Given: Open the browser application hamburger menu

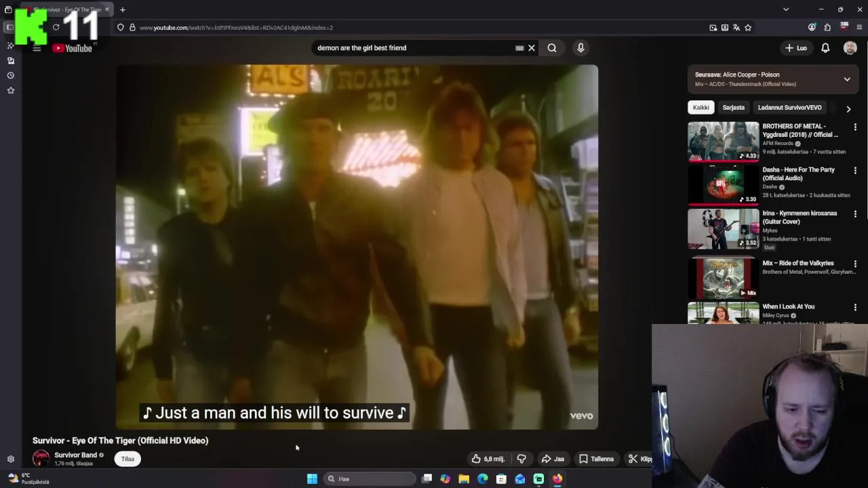Looking at the screenshot, I should pyautogui.click(x=859, y=28).
